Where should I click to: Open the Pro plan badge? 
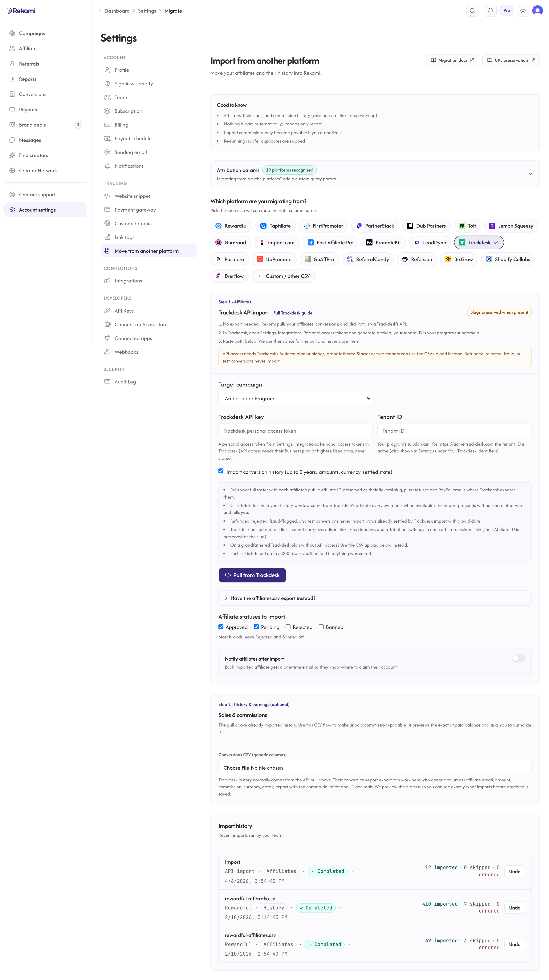point(506,11)
